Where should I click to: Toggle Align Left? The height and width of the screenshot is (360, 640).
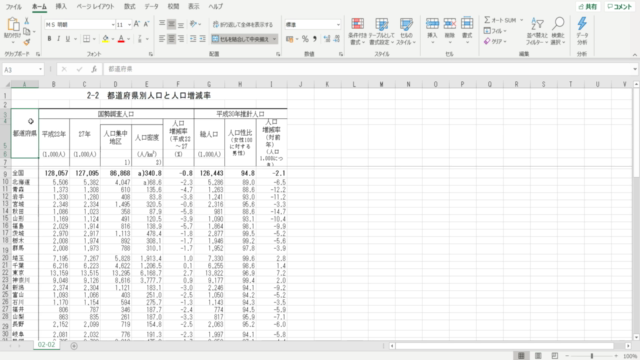click(162, 39)
